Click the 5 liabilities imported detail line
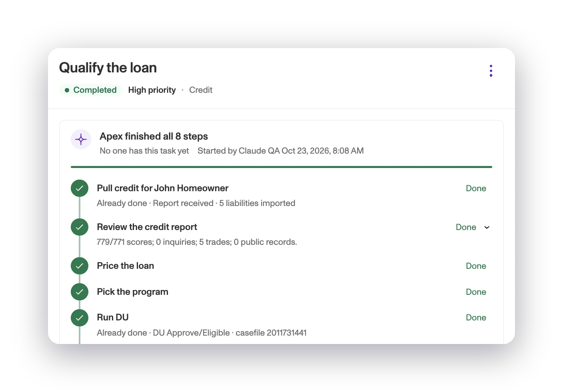The height and width of the screenshot is (392, 563). 196,203
